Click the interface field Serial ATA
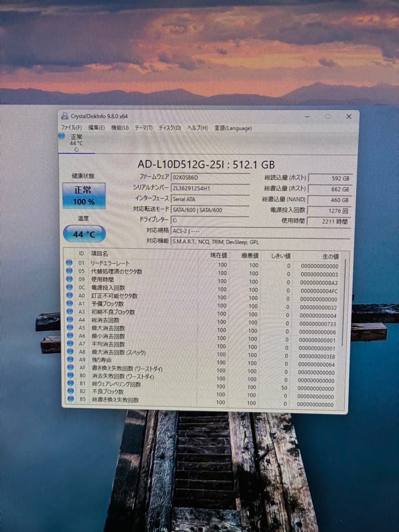Image resolution: width=399 pixels, height=532 pixels. click(210, 199)
